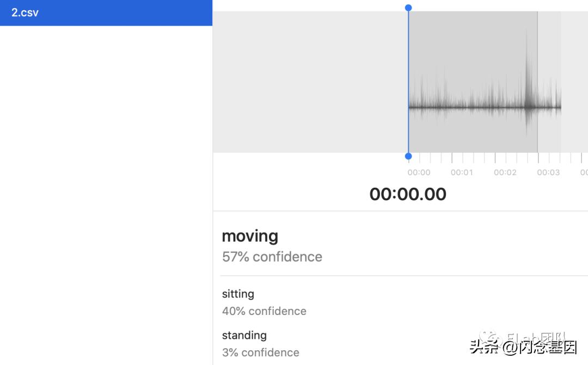Click the 00:00.00 current time display
The width and height of the screenshot is (588, 365).
(x=408, y=194)
